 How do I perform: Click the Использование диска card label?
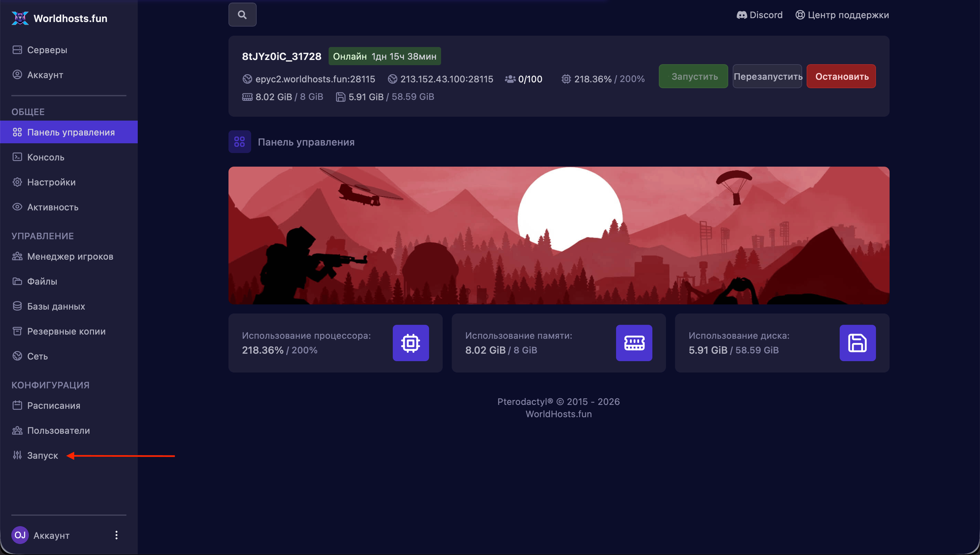pos(739,336)
